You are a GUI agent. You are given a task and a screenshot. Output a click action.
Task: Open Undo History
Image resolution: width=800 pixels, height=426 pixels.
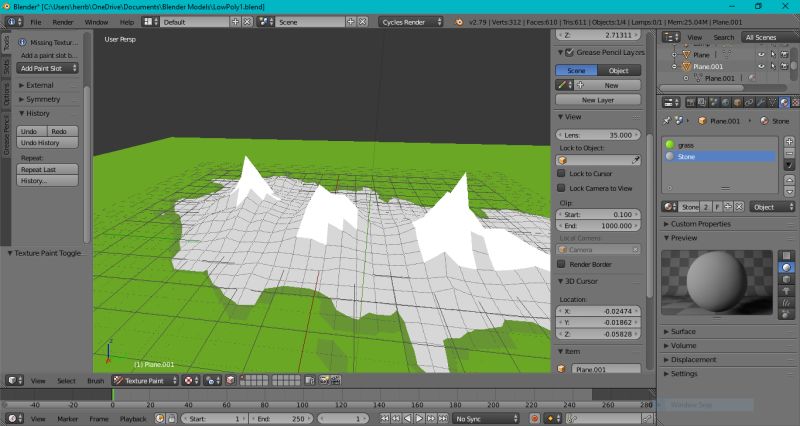click(x=47, y=143)
